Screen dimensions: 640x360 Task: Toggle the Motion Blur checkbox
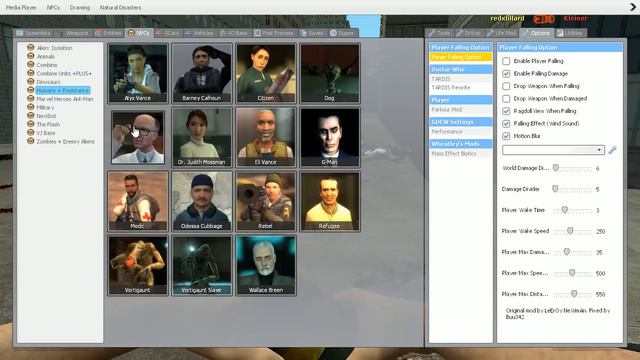(x=506, y=136)
